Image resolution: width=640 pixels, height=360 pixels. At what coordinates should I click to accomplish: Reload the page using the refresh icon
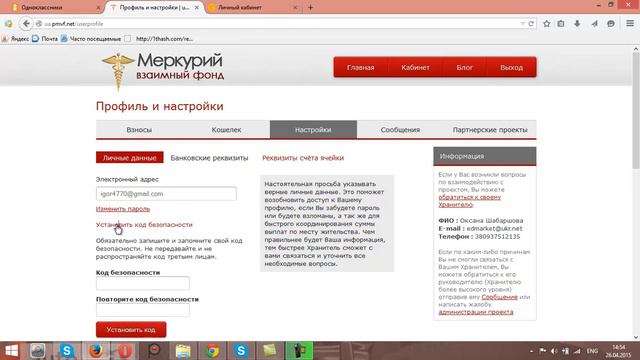pyautogui.click(x=531, y=24)
